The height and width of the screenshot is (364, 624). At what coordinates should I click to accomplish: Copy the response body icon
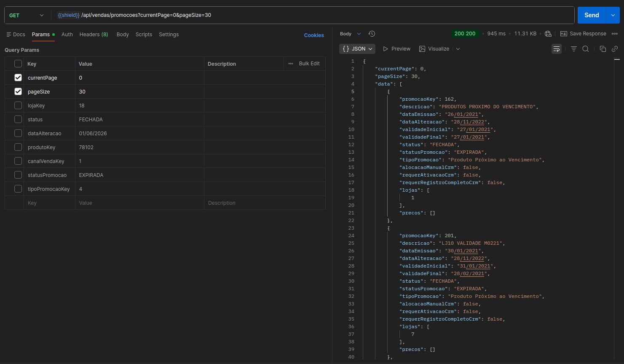coord(603,49)
